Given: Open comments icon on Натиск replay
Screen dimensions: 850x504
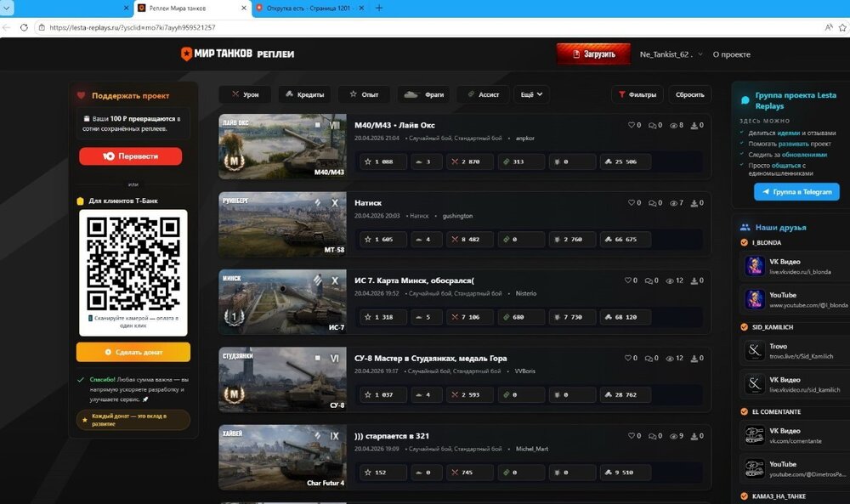Looking at the screenshot, I should (x=652, y=202).
